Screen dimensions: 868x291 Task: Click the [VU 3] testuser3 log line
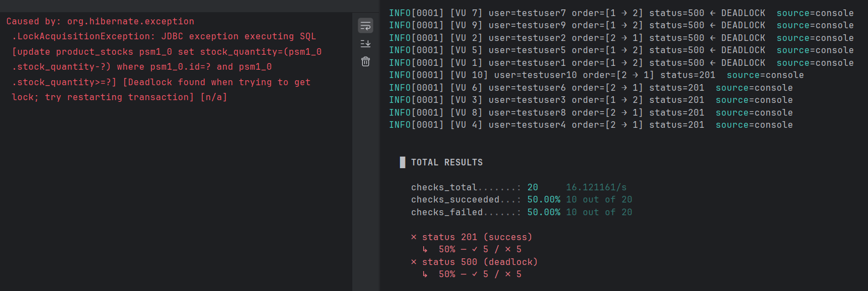coord(591,100)
